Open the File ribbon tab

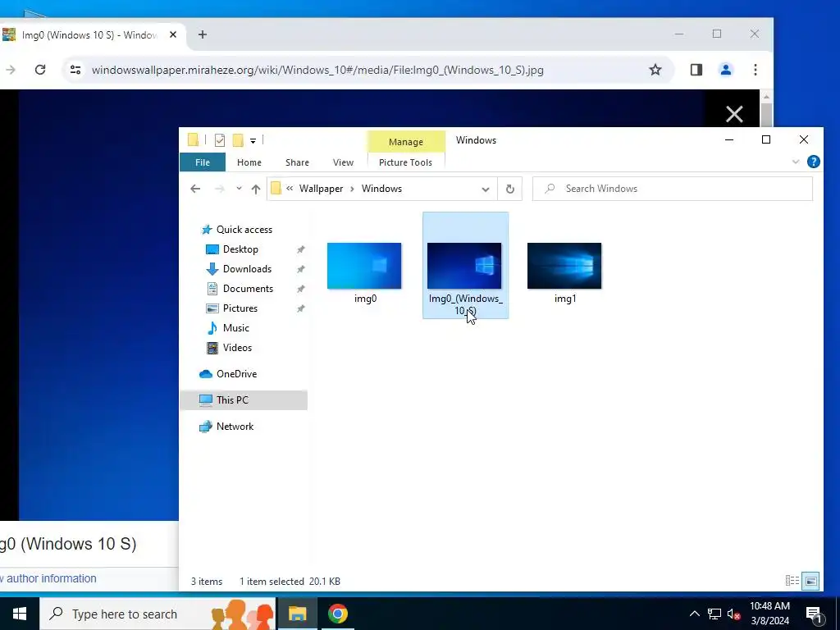click(203, 162)
